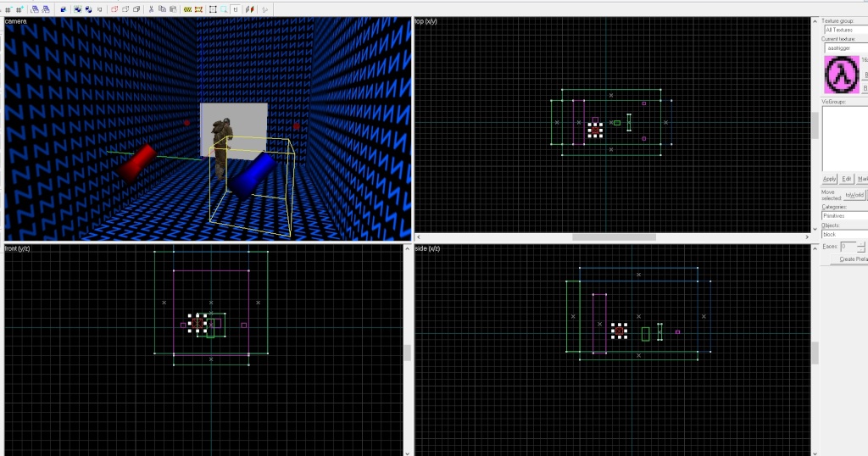Click the top view vertical scrollbar up arrow
Viewport: 868px width, 456px height.
815,21
